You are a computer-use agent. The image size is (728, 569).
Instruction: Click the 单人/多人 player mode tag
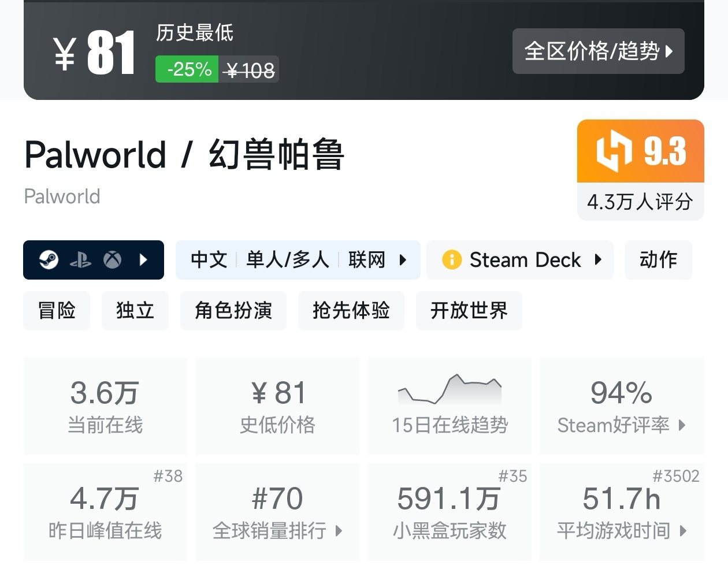[287, 260]
